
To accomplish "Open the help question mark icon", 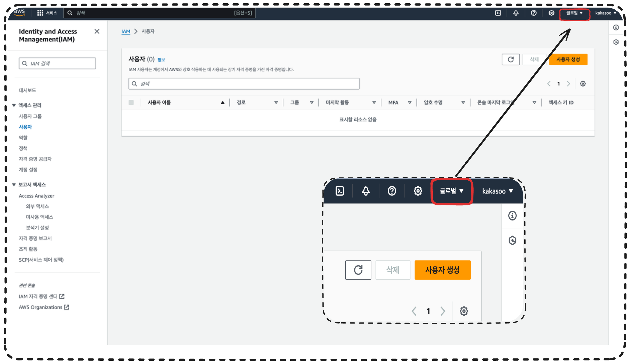I will pos(533,13).
